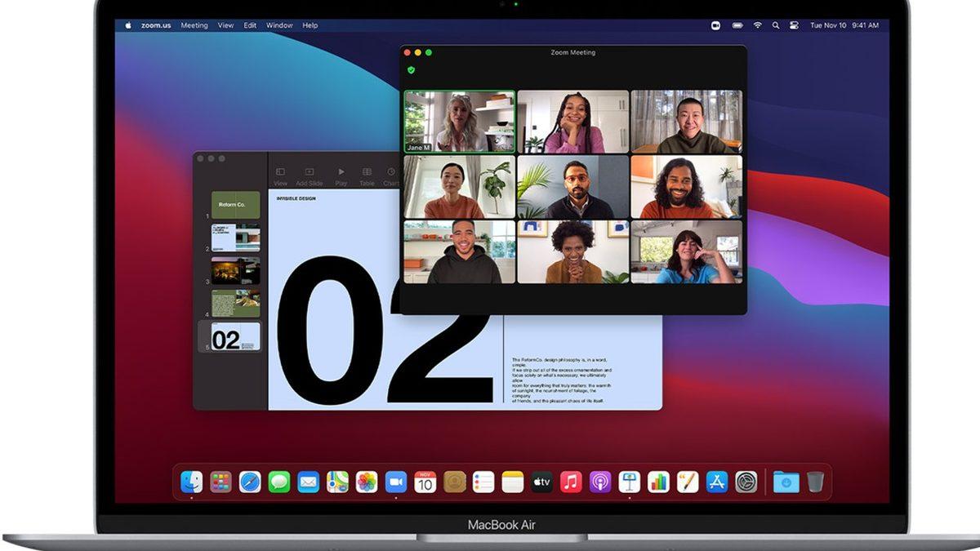This screenshot has height=551, width=980.
Task: Open the Window menu in the menu bar
Action: click(280, 25)
